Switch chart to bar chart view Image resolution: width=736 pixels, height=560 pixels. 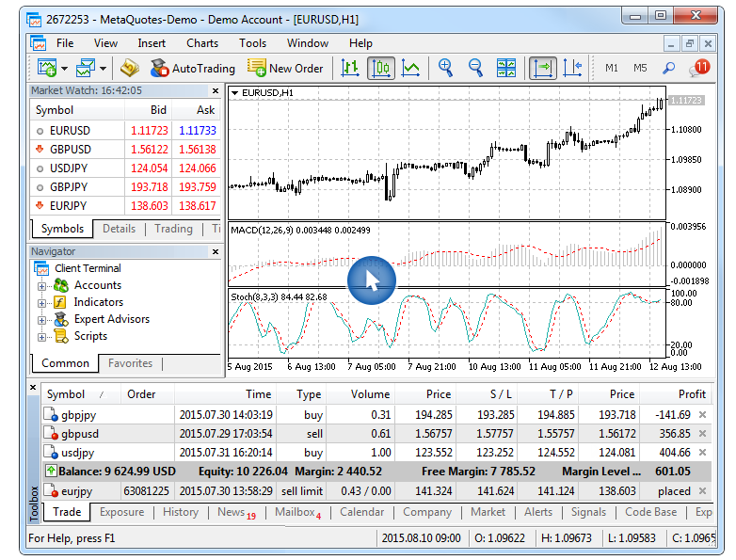[350, 68]
